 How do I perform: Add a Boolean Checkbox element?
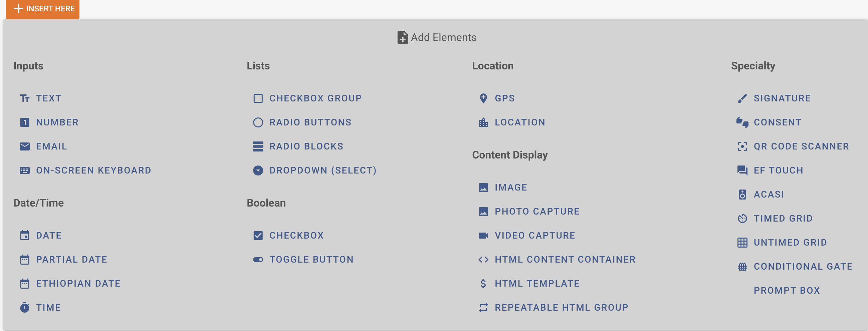tap(288, 235)
